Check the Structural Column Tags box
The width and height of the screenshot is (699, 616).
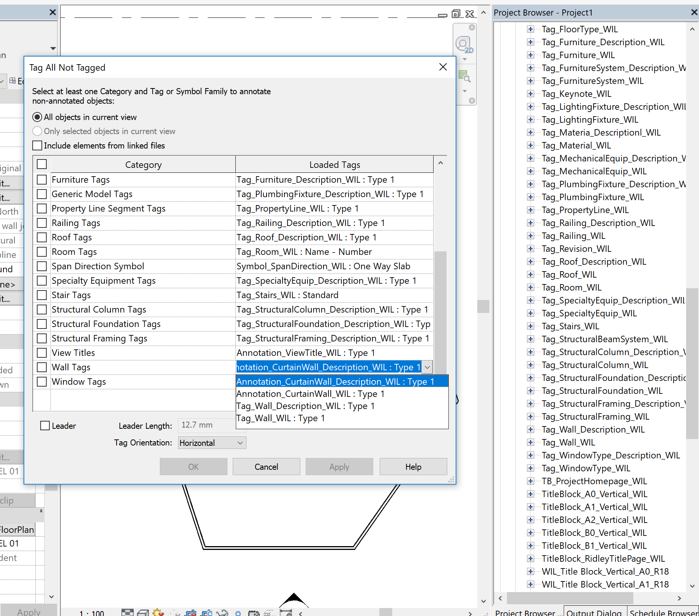point(42,309)
